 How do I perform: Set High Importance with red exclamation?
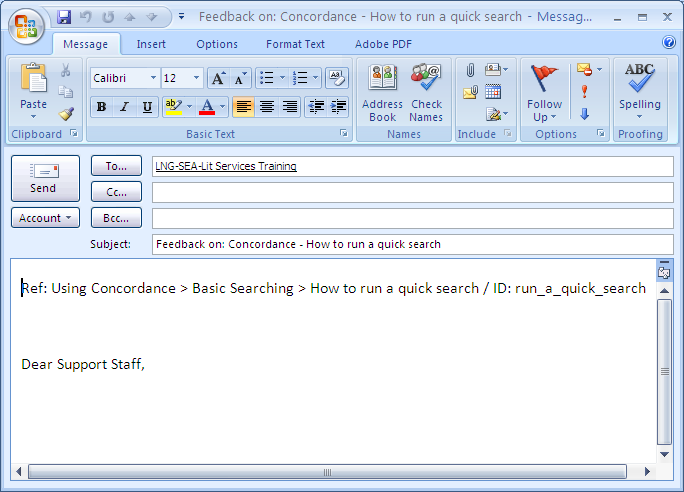tap(585, 92)
